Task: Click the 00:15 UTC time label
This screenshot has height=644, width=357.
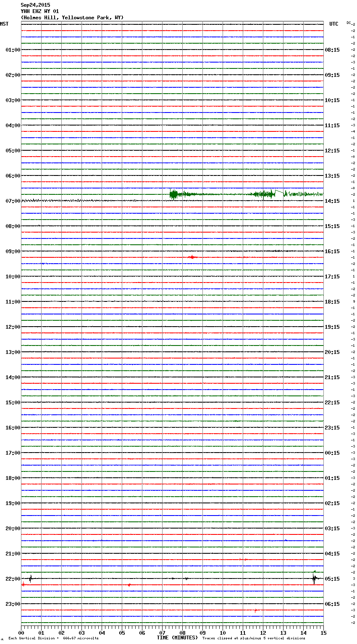Action: click(x=332, y=453)
